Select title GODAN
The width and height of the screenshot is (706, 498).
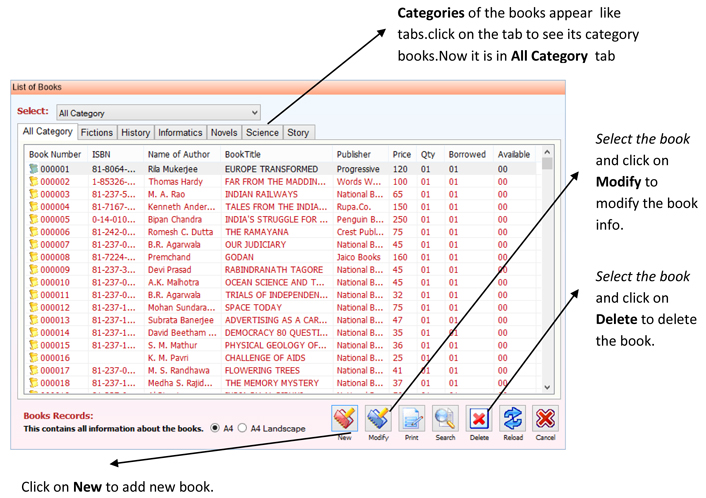point(239,257)
